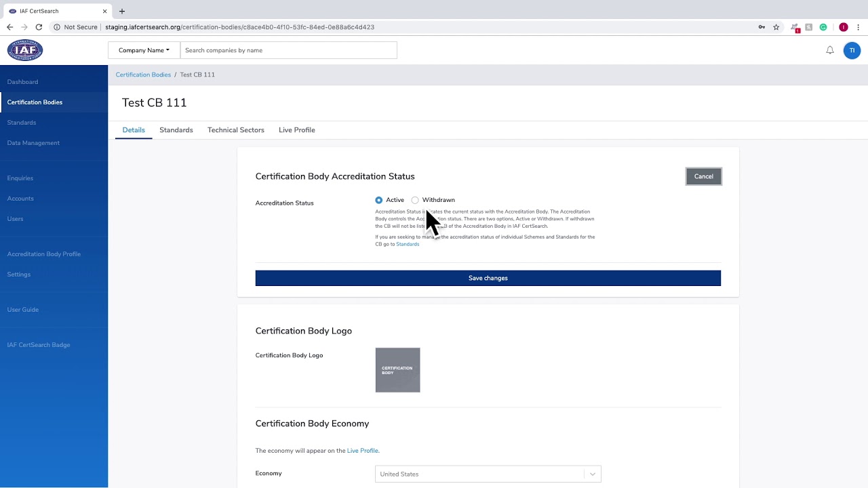Click the Grammarly extension icon

click(823, 27)
